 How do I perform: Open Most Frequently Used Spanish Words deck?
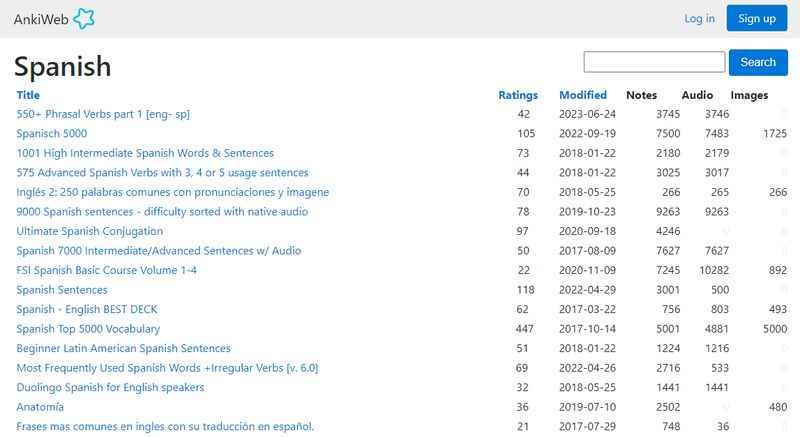tap(167, 368)
